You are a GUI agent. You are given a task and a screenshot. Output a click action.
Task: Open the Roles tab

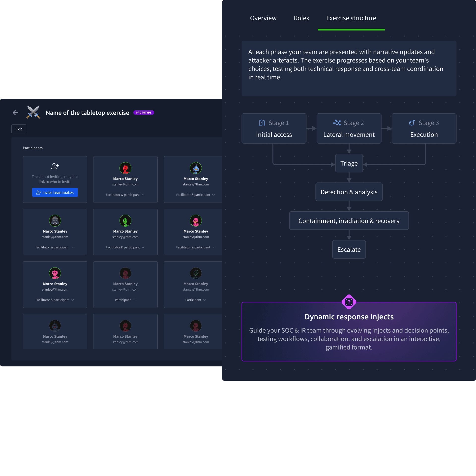click(x=301, y=18)
